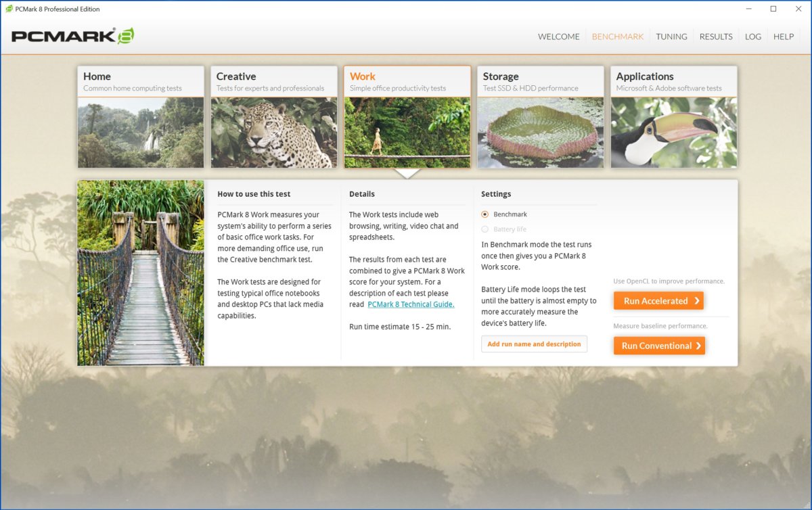This screenshot has height=510, width=812.
Task: Click the rope bridge Work image
Action: click(141, 273)
